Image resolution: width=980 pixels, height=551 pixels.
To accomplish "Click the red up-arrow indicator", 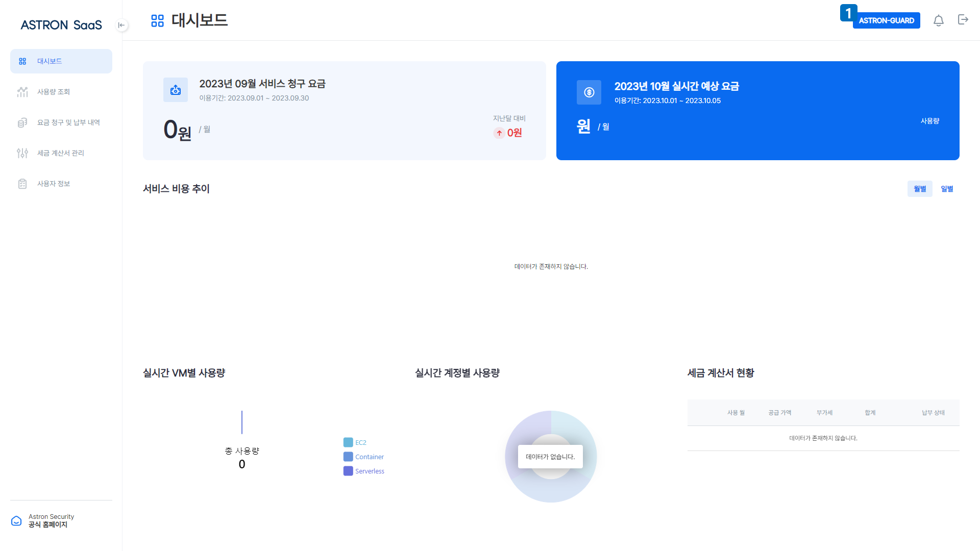I will click(x=499, y=133).
